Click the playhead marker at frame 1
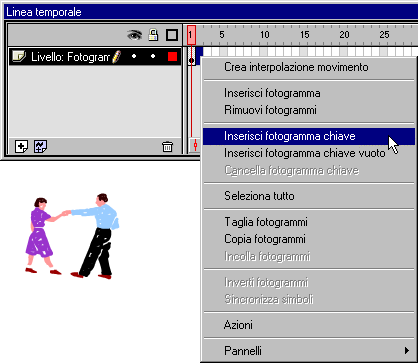Screen dimensions: 418x363 [191, 35]
